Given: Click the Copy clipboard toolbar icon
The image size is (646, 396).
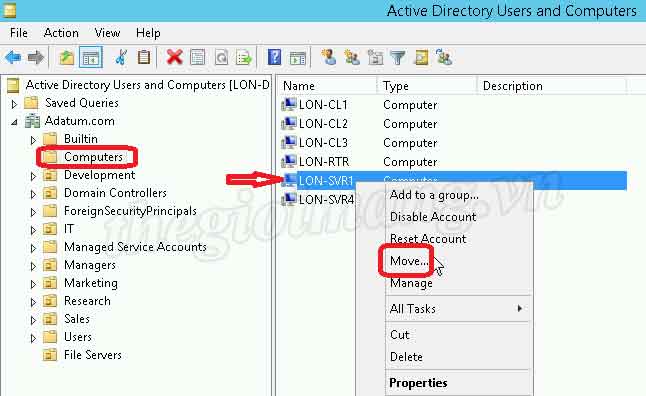Looking at the screenshot, I should click(144, 57).
